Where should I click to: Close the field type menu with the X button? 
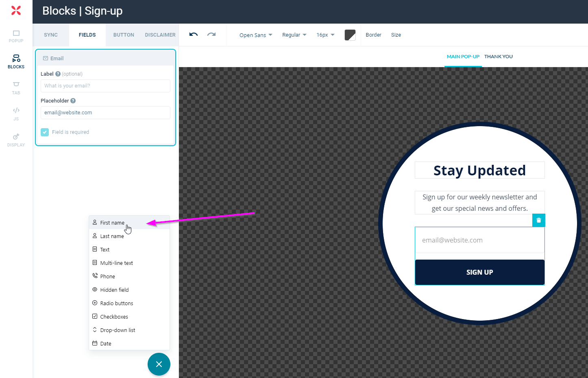tap(159, 364)
